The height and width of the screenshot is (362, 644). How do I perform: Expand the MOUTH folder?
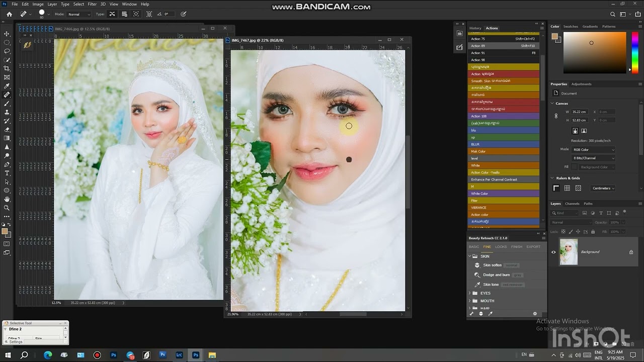click(x=470, y=301)
